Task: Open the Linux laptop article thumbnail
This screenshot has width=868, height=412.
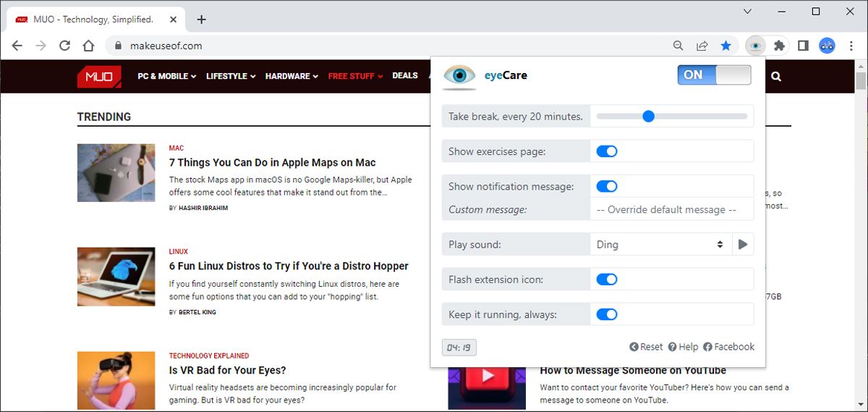Action: click(116, 277)
